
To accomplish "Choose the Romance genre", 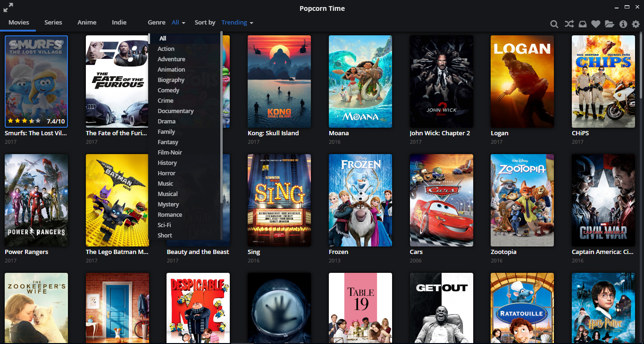I will coord(185,215).
